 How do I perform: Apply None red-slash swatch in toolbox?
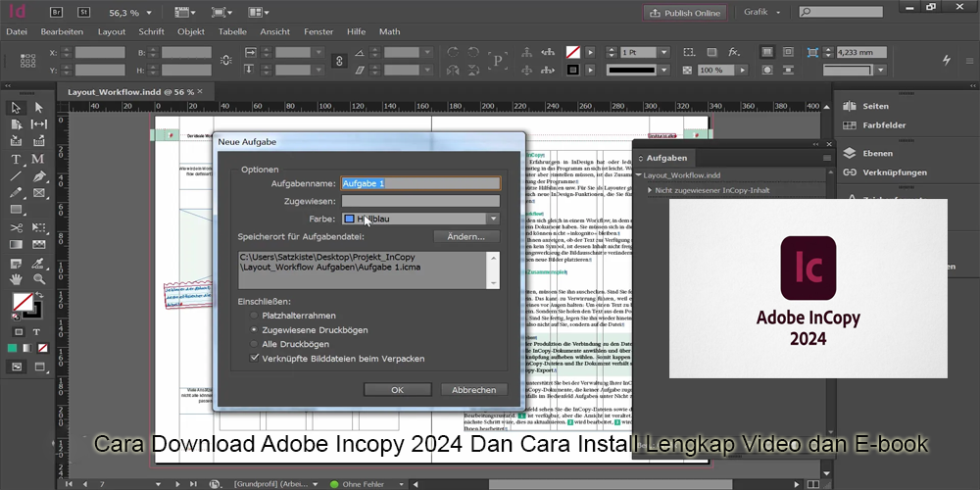pos(42,348)
